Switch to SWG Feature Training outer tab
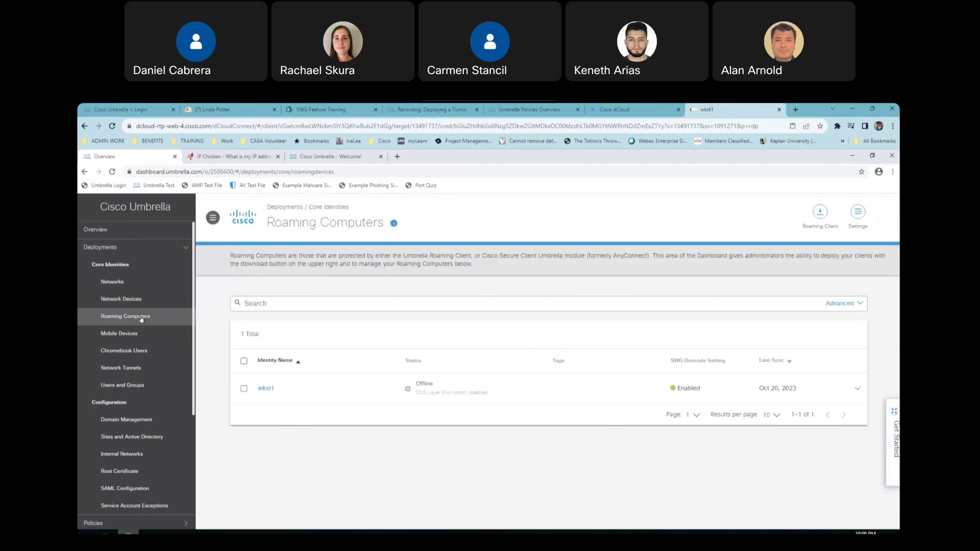Image resolution: width=980 pixels, height=551 pixels. [x=331, y=109]
